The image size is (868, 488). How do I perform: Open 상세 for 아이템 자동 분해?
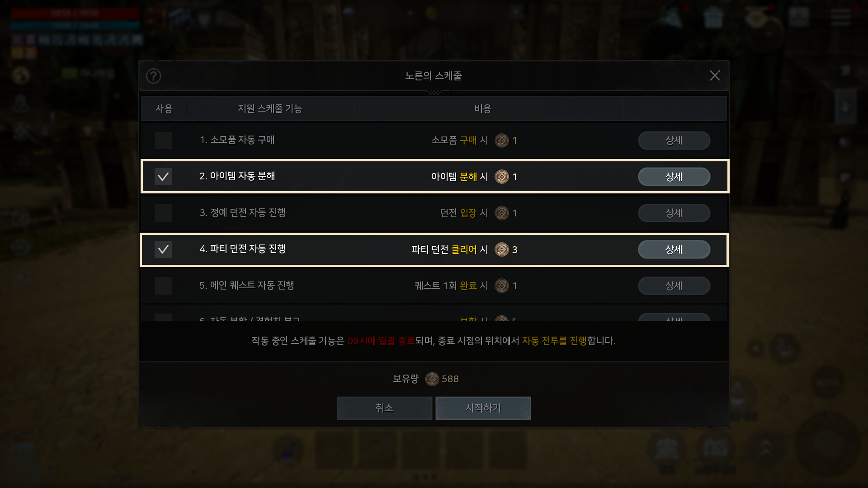pos(674,177)
